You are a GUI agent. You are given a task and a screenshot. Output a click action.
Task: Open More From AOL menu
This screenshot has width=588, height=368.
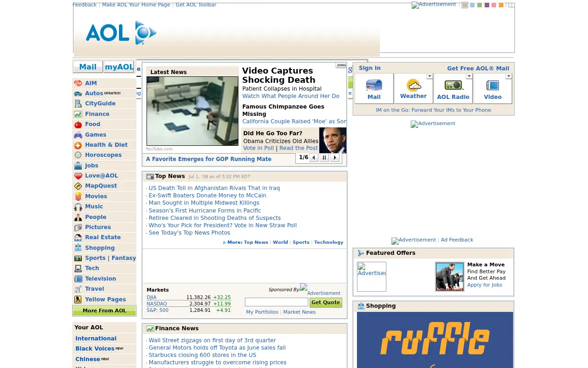coord(104,311)
